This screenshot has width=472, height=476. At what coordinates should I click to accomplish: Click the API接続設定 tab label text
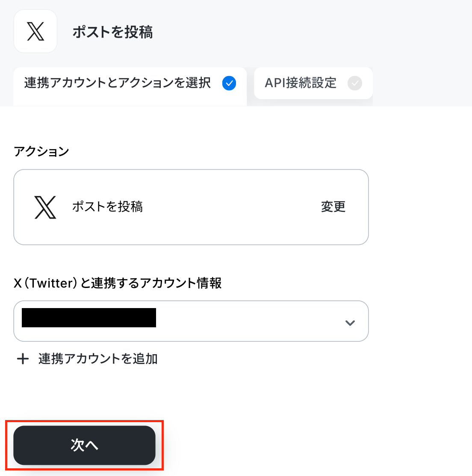point(301,83)
